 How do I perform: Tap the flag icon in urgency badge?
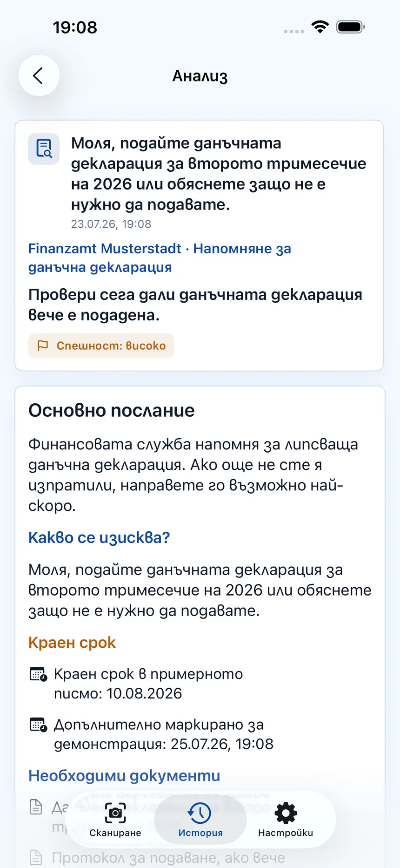coord(43,346)
